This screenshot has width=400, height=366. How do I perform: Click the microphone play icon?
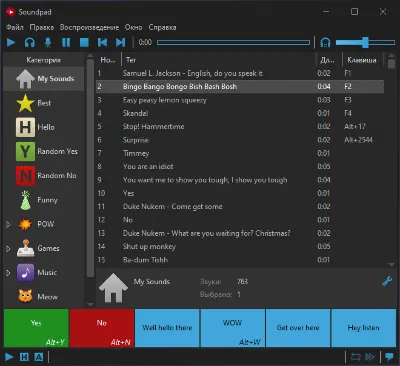[48, 42]
